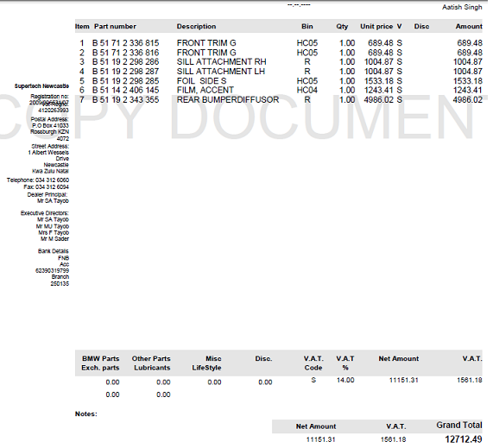Select the FOIL SIDE S description

pos(201,81)
